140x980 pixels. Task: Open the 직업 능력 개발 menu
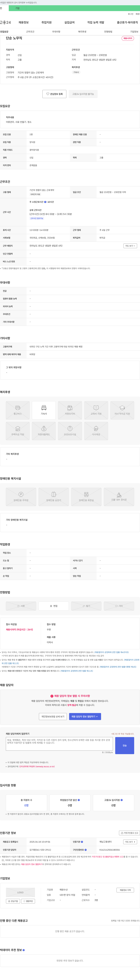(96, 22)
